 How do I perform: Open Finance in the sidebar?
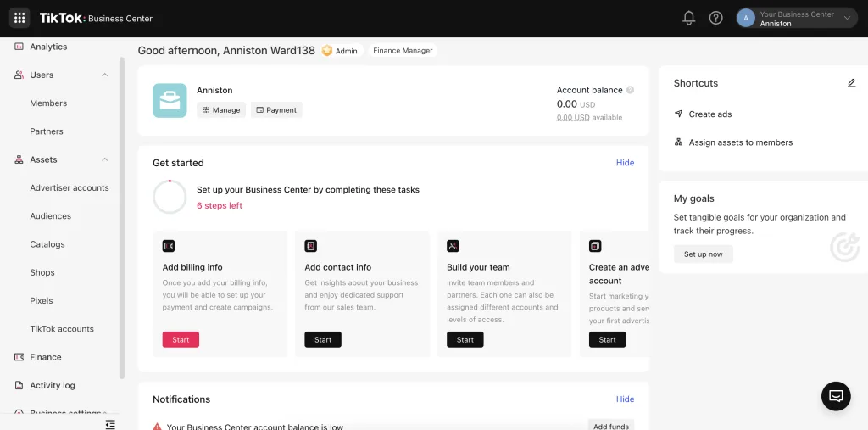(x=46, y=357)
